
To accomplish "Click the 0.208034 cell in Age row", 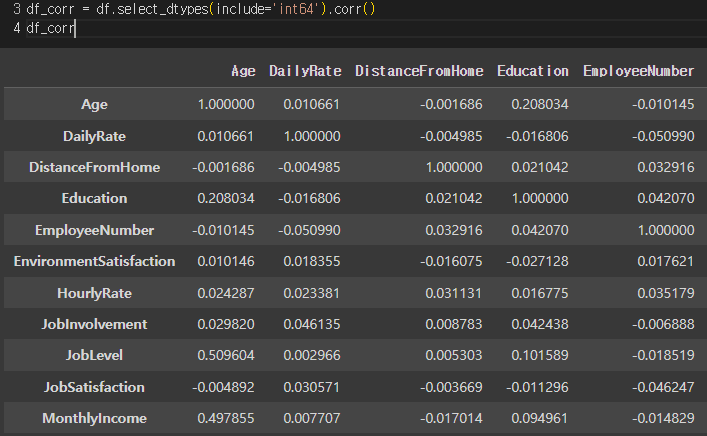I will pos(540,105).
